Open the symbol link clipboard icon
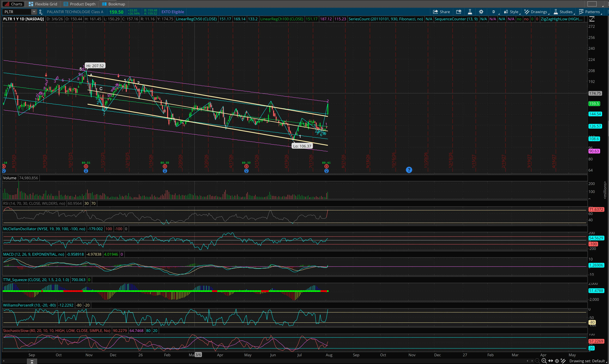The width and height of the screenshot is (609, 364). [x=40, y=12]
